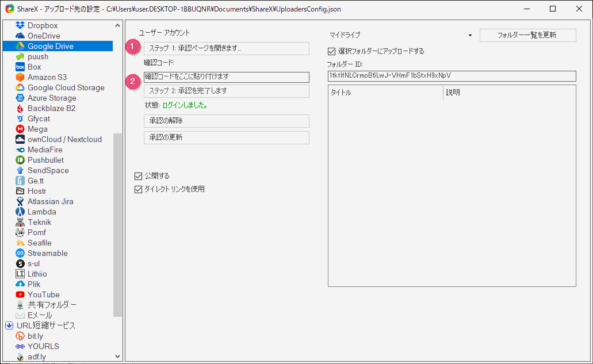Toggle the ダイレクト リンクを使用 checkbox
The height and width of the screenshot is (364, 593).
139,189
